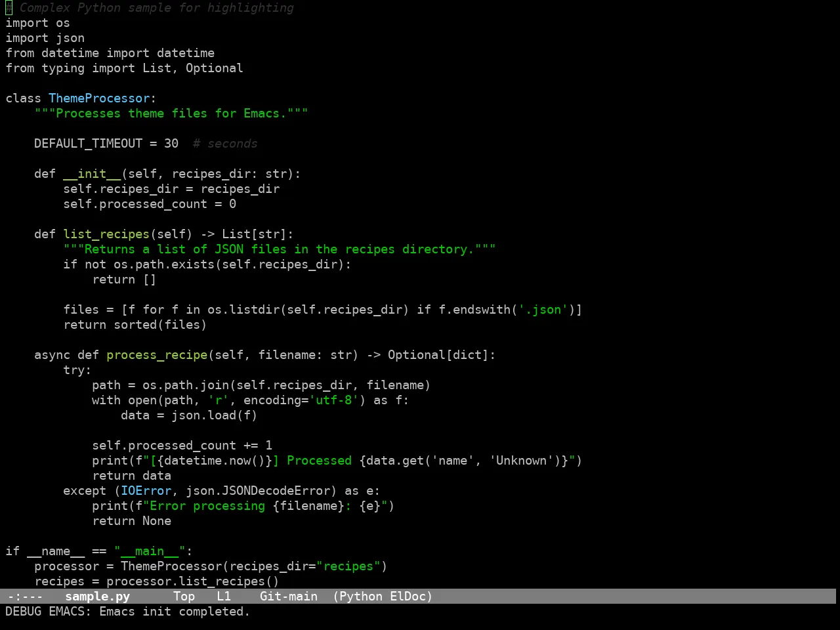
Task: Click the DEFAULT_TIMEOUT constant
Action: pos(88,144)
